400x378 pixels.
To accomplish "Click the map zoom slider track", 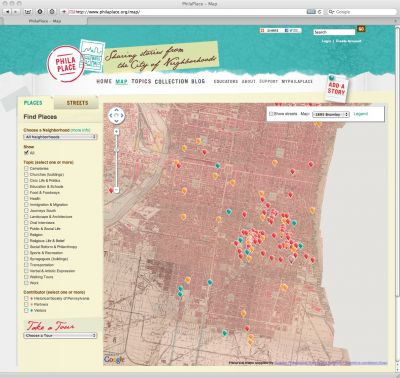I will [x=116, y=160].
